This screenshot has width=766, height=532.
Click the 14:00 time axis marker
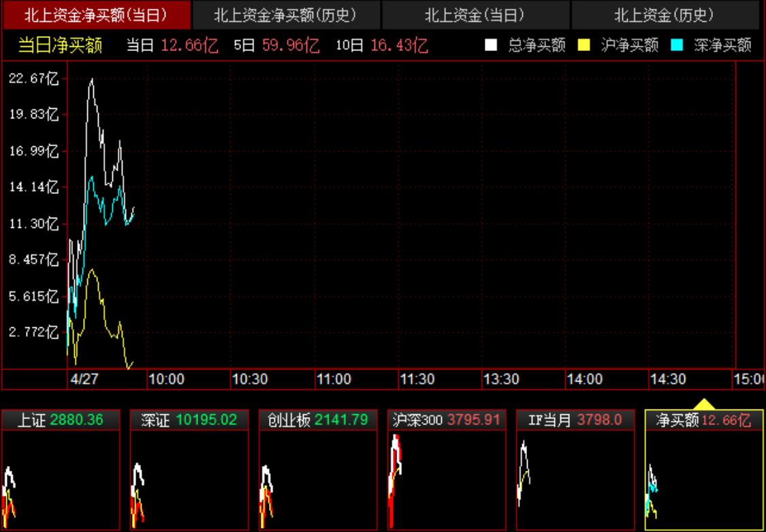point(584,380)
